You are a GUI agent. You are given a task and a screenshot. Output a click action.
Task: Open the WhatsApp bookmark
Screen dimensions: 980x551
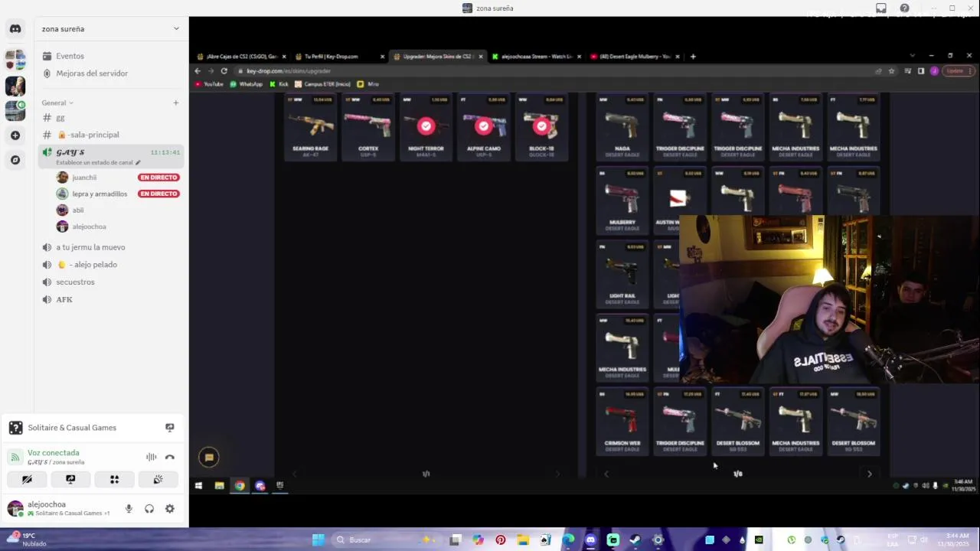coord(247,84)
